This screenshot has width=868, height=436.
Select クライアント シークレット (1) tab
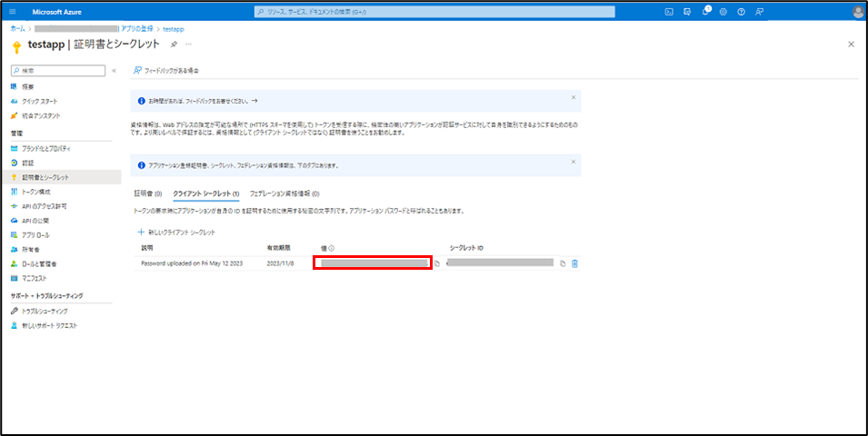click(x=206, y=193)
